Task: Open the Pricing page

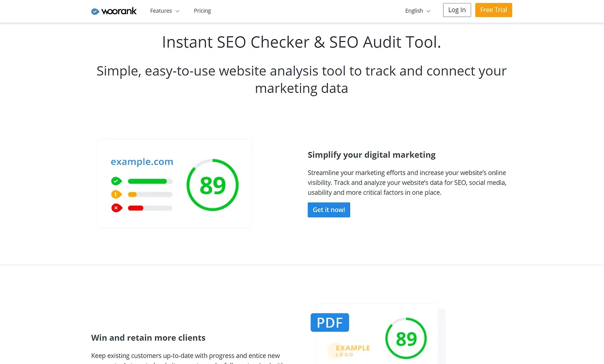Action: click(x=202, y=11)
